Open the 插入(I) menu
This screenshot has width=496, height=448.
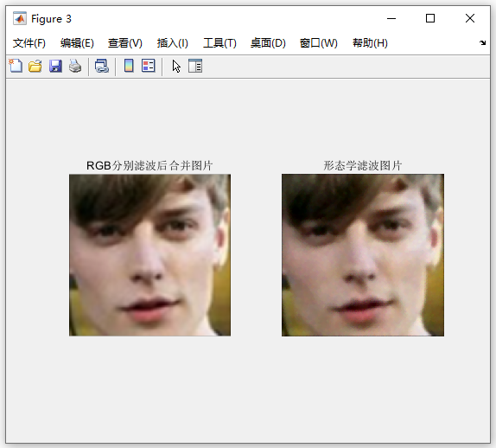point(173,43)
